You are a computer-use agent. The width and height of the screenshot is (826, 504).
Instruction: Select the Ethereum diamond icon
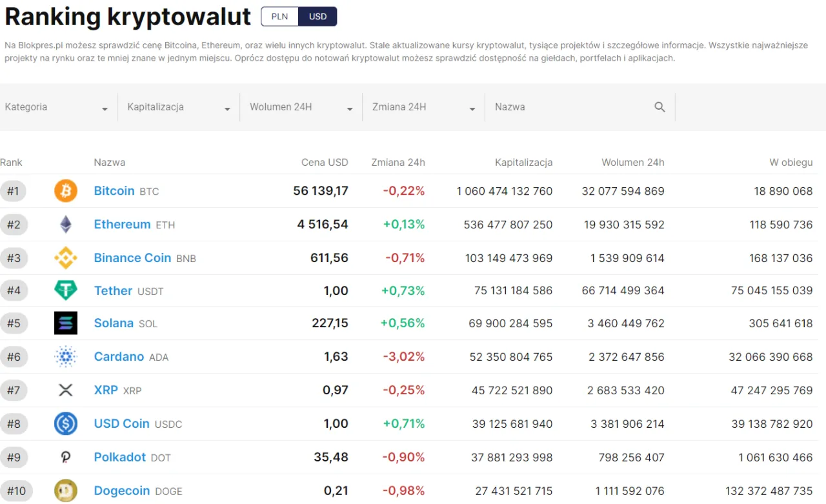[x=65, y=224]
